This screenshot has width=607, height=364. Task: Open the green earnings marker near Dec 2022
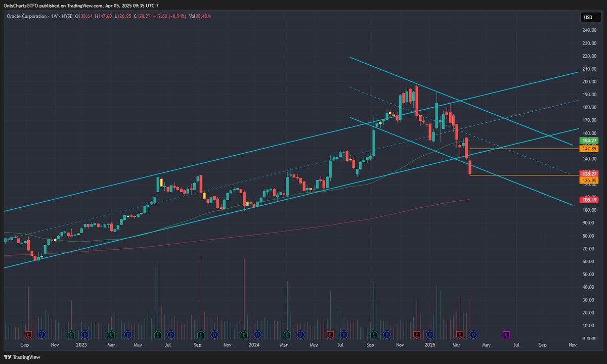pyautogui.click(x=71, y=334)
